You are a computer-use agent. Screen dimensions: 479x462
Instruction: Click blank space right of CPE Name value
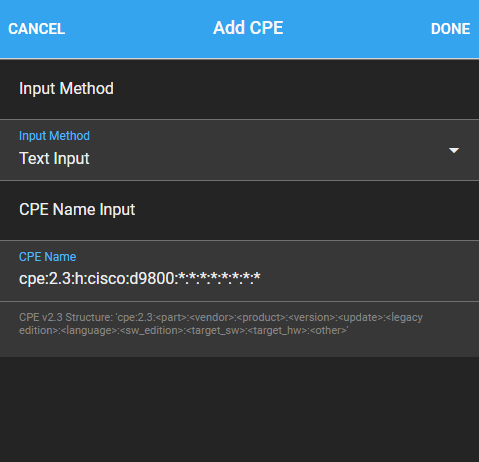[367, 278]
